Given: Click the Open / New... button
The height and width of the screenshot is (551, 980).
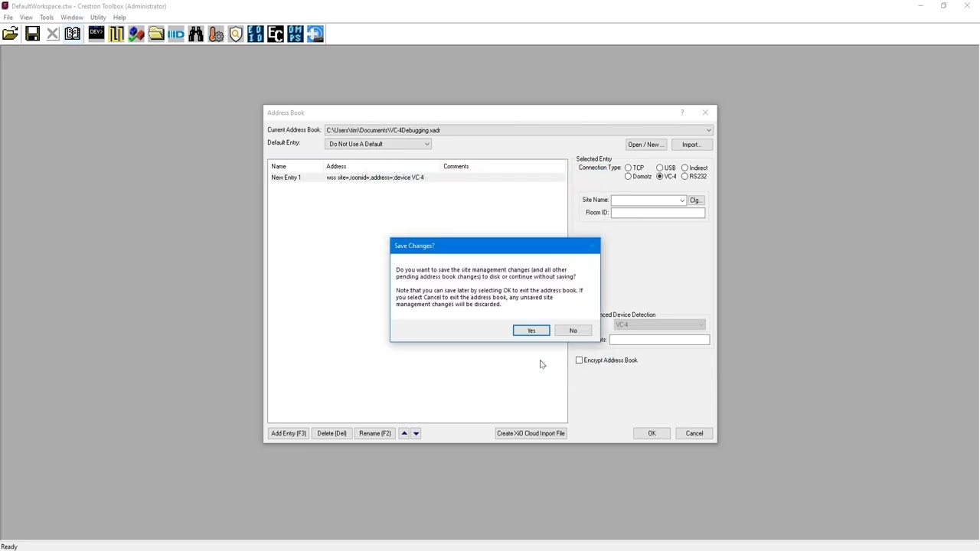Looking at the screenshot, I should tap(645, 145).
